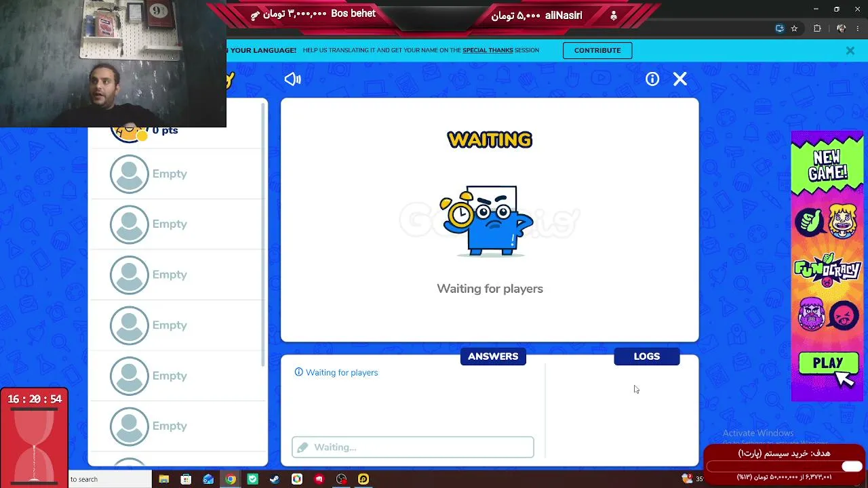
Task: Select the third Empty player slot avatar
Action: tap(129, 274)
